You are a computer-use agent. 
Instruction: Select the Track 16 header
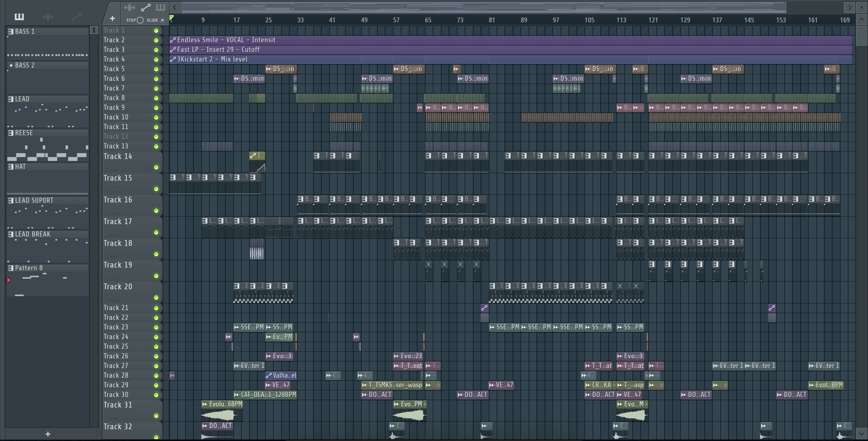[x=132, y=205]
